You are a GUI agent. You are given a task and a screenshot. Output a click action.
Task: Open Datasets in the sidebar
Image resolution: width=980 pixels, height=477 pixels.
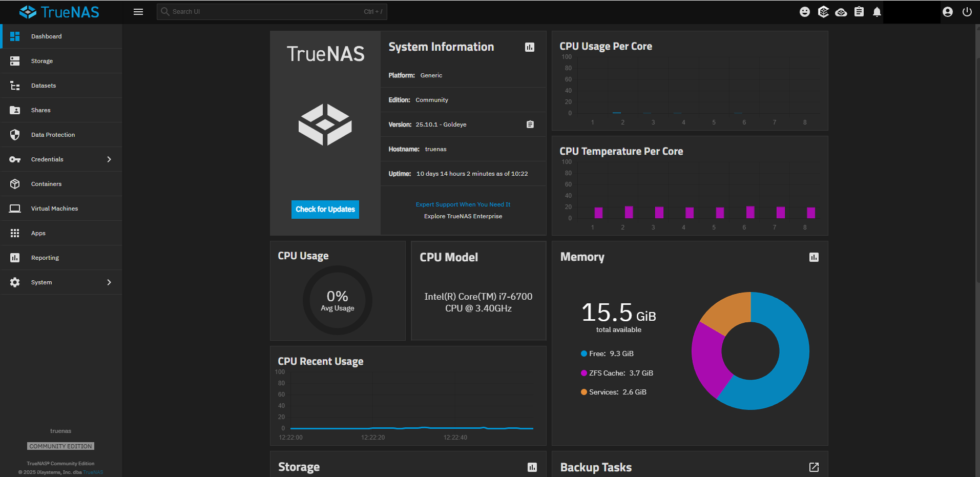(61, 86)
